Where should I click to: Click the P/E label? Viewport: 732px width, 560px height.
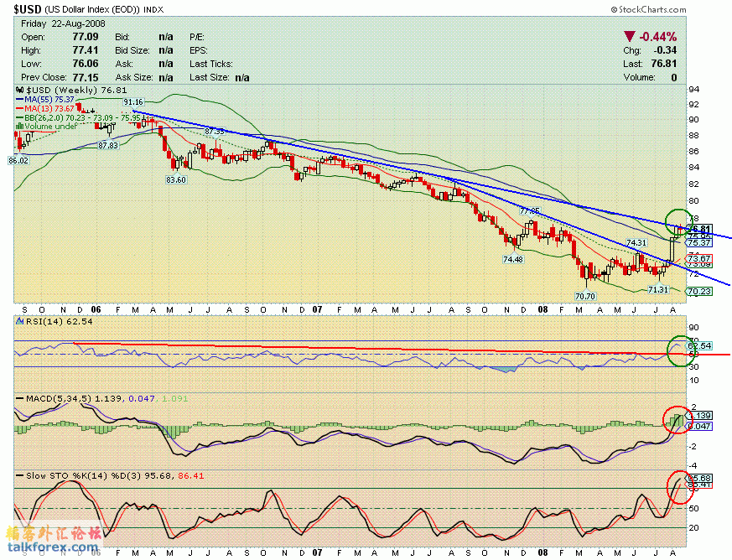pos(197,37)
